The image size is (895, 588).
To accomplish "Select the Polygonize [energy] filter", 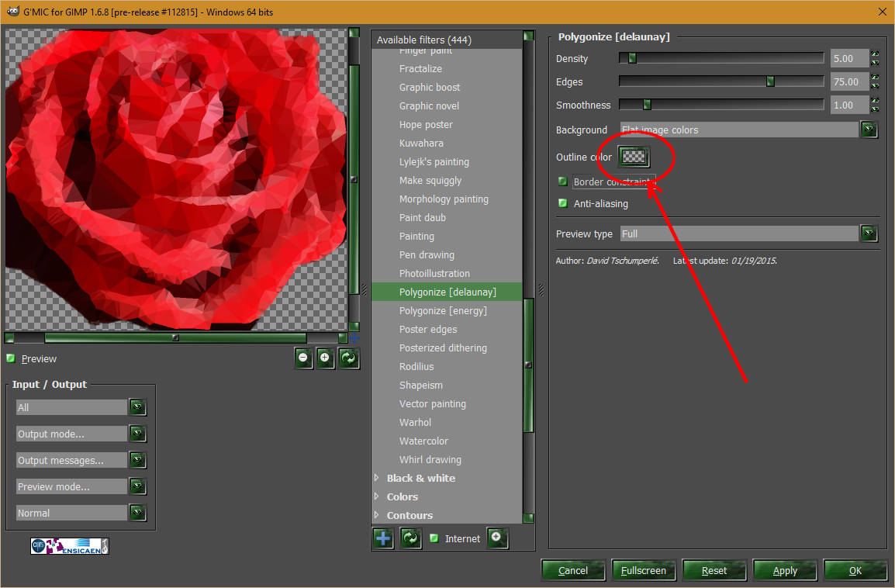I will click(443, 310).
